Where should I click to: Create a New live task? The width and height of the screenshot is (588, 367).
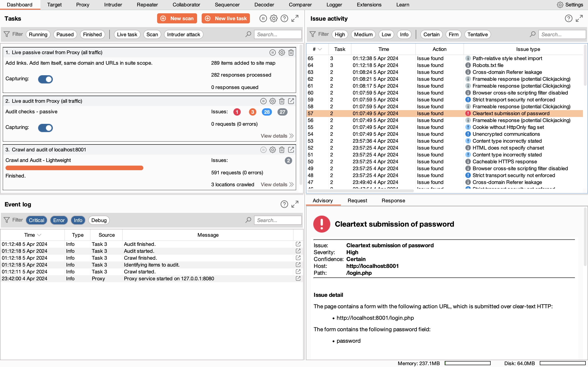point(226,18)
